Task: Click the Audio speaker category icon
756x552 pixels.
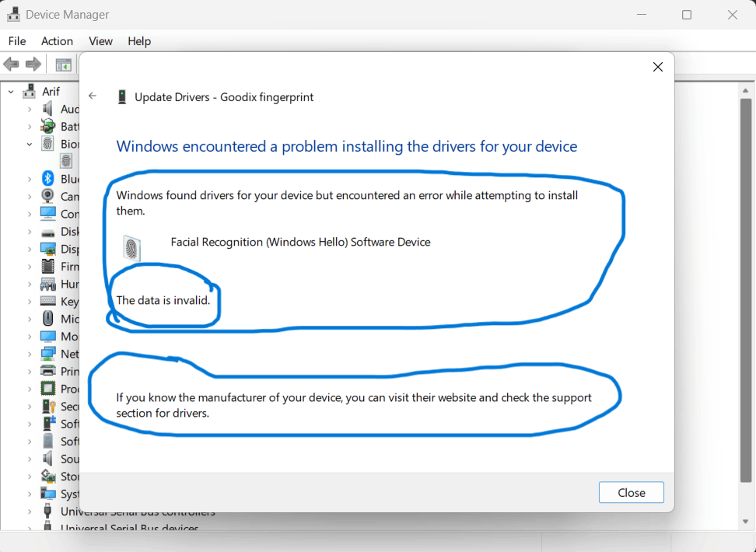Action: tap(47, 109)
